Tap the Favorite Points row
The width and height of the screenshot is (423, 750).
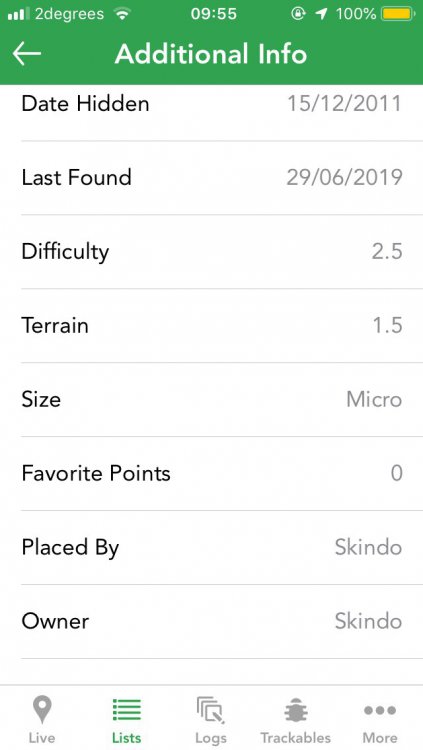tap(212, 474)
